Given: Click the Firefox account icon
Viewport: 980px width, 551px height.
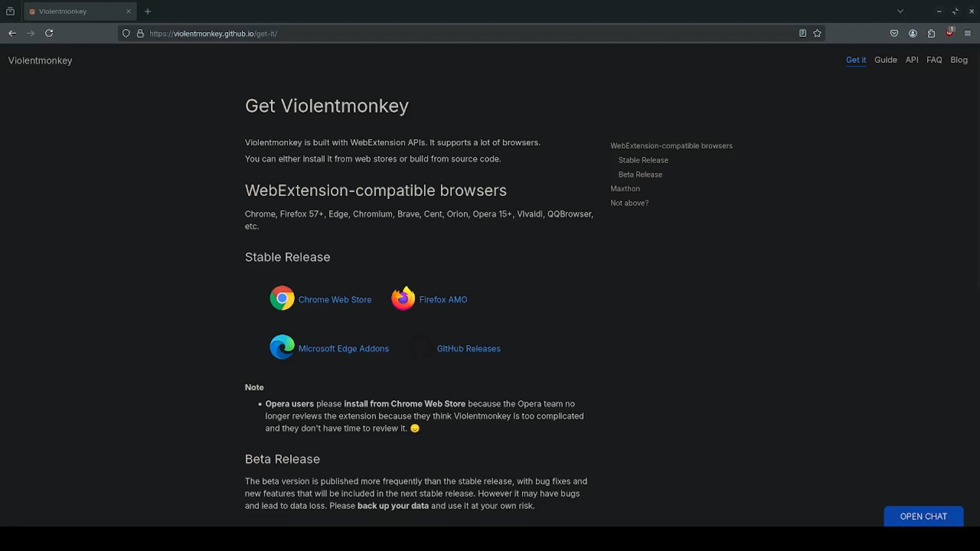Looking at the screenshot, I should [913, 33].
